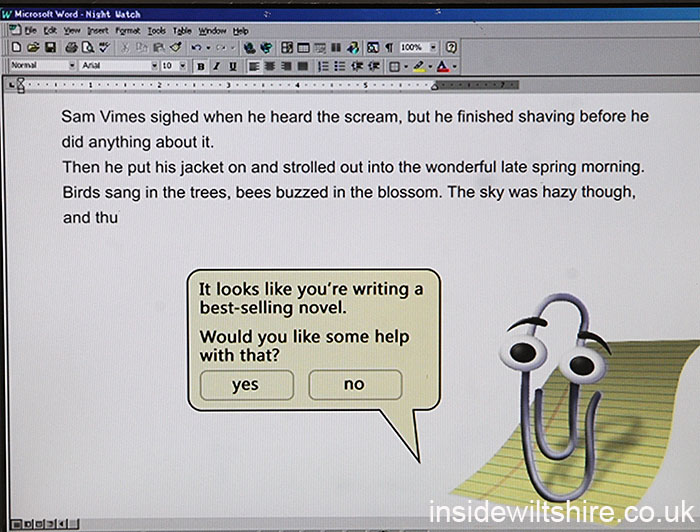Click no in Clippy's speech bubble
Viewport: 700px width, 532px height.
point(354,385)
